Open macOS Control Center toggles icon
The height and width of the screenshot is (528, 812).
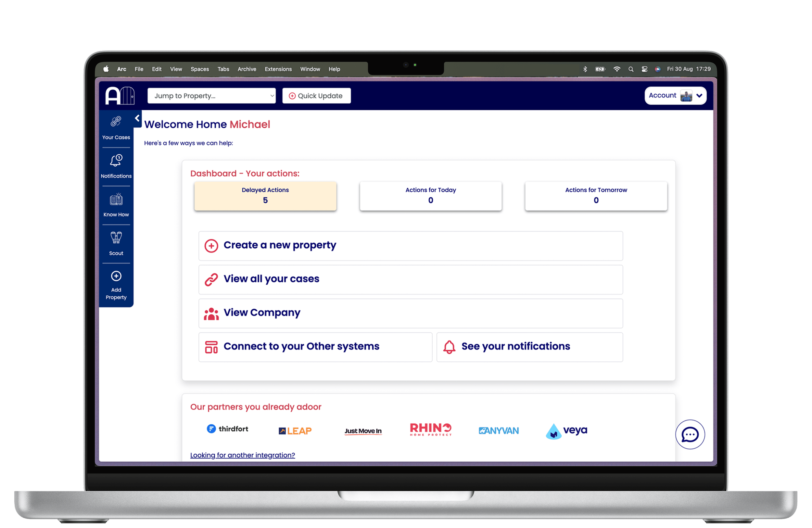click(x=644, y=69)
